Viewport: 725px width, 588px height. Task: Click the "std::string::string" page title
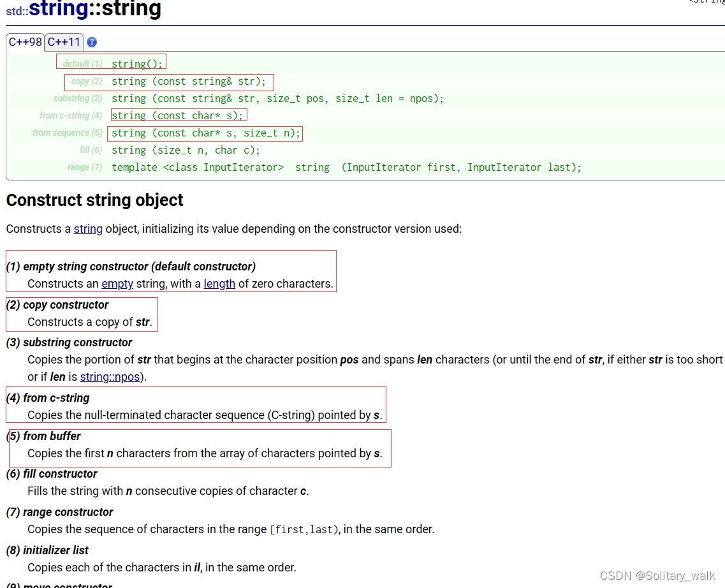84,10
